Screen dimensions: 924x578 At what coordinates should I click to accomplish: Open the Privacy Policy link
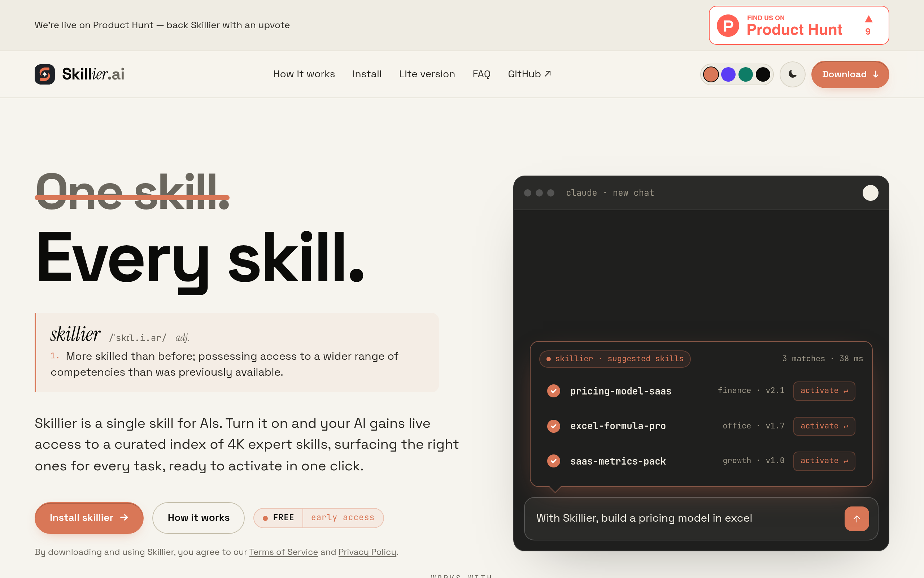click(367, 552)
